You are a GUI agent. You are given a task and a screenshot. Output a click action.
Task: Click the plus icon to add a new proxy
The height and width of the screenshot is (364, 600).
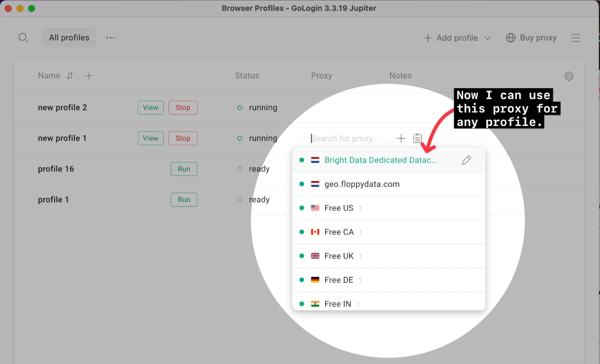tap(401, 138)
